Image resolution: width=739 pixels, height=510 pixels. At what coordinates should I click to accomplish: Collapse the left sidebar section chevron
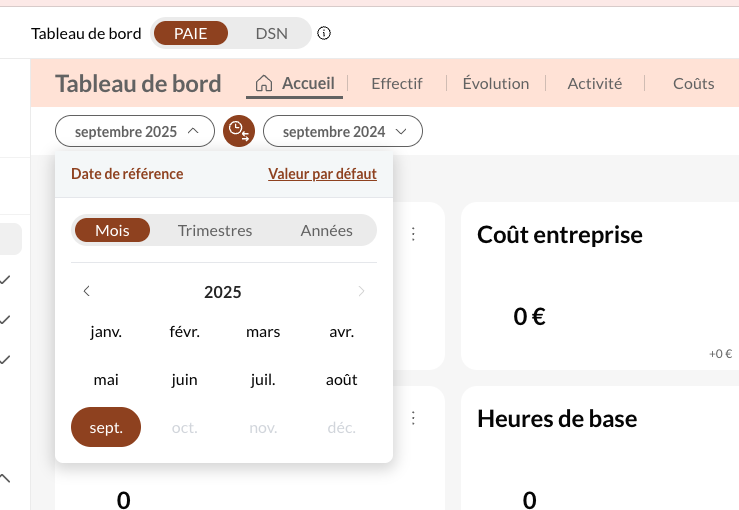(x=6, y=478)
